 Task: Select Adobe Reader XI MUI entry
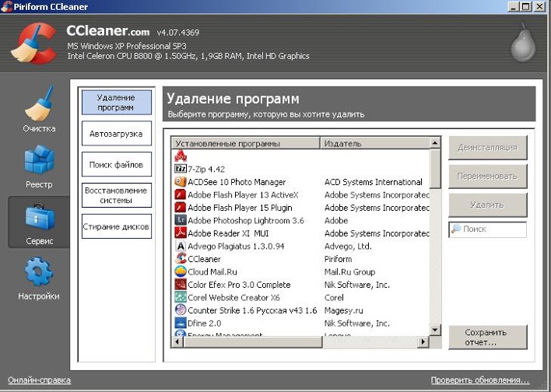(228, 233)
